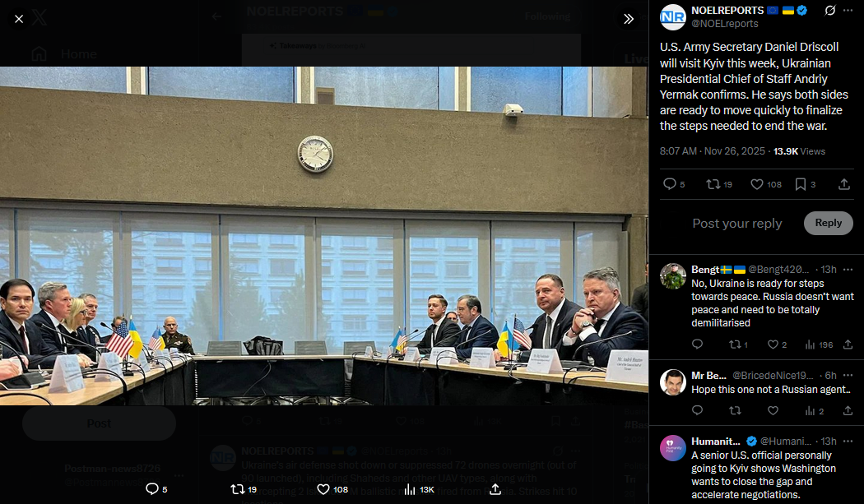Image resolution: width=864 pixels, height=504 pixels.
Task: Click the Post your reply input field
Action: [737, 223]
